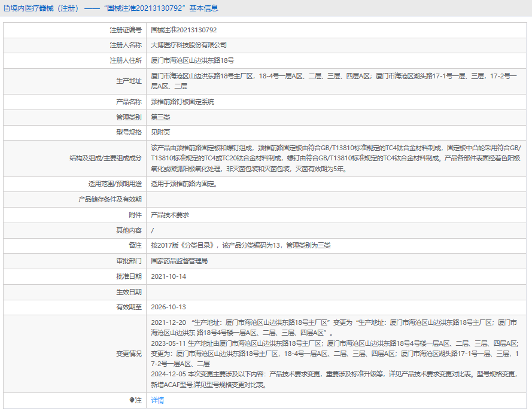Screen dimensions: 532x411
Task: Open the 详情 link
Action: (x=157, y=400)
